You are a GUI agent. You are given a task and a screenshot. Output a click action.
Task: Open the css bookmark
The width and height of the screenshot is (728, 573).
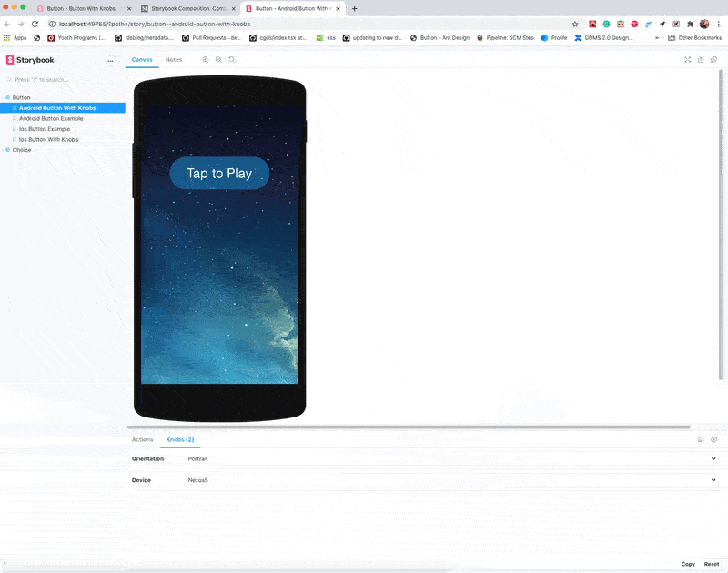coord(327,38)
